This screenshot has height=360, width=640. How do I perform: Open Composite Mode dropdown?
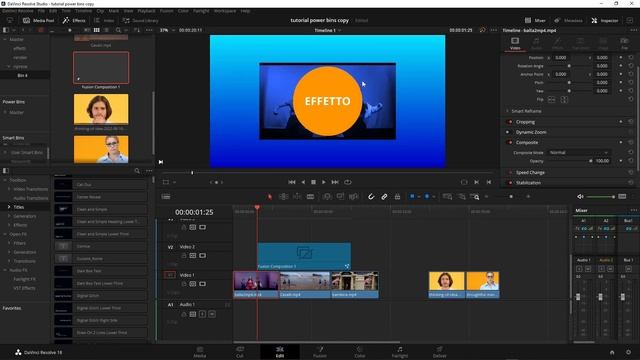(579, 153)
